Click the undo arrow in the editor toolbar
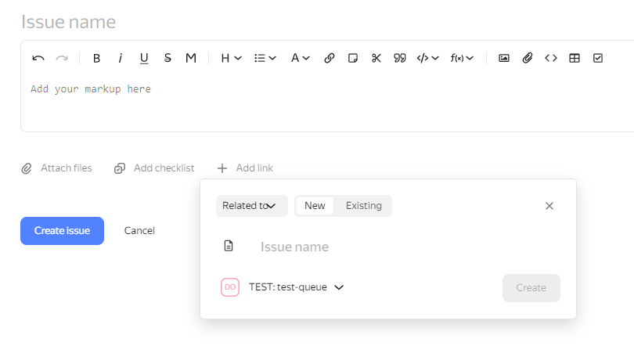Image resolution: width=634 pixels, height=364 pixels. click(38, 58)
